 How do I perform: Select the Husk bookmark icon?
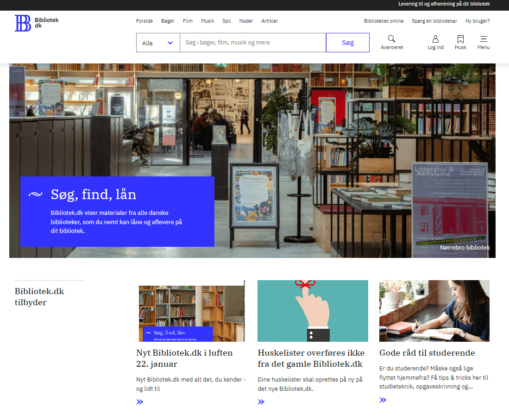[x=460, y=39]
